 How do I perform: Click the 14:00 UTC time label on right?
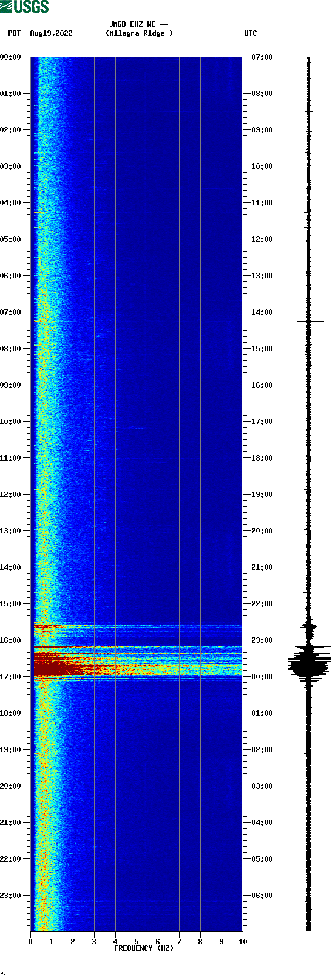point(262,312)
